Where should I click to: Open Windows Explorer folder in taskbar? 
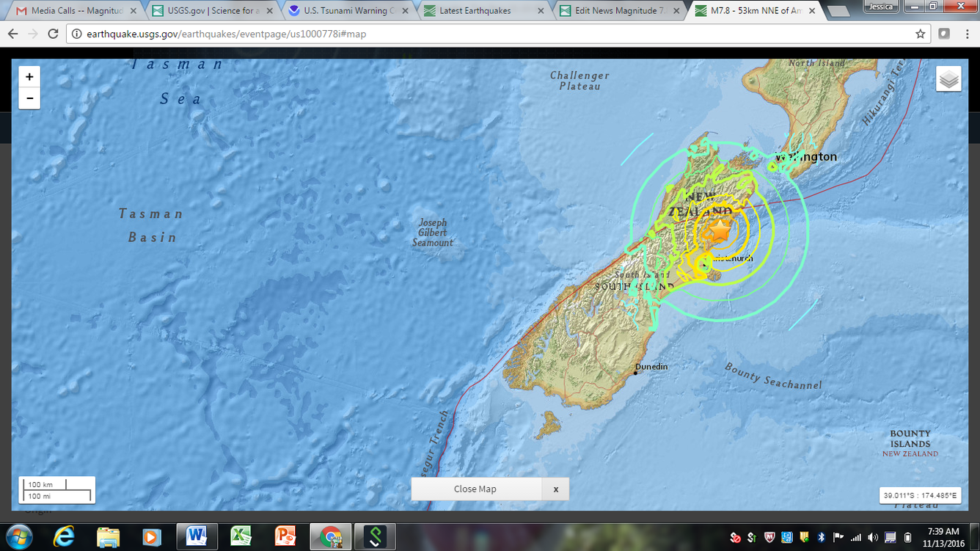point(108,536)
